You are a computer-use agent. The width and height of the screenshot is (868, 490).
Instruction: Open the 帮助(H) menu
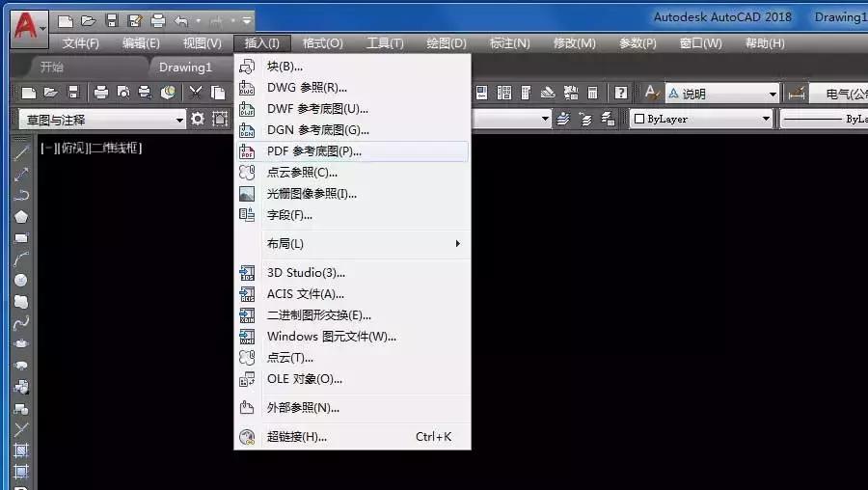pos(765,43)
